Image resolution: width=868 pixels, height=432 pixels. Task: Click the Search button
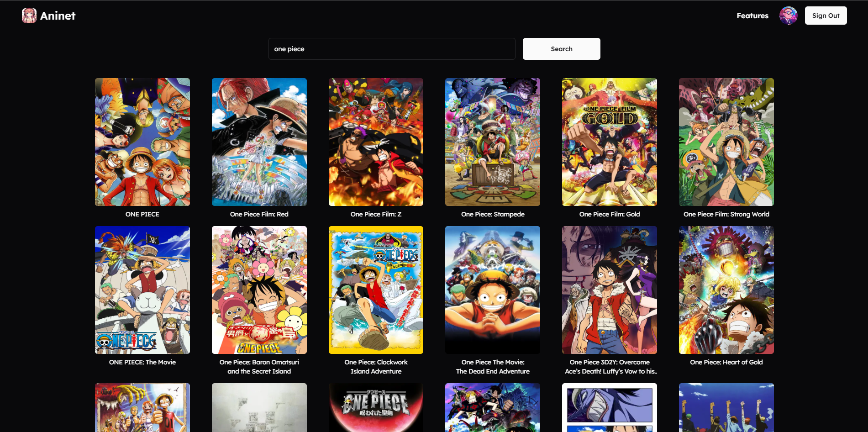[561, 49]
